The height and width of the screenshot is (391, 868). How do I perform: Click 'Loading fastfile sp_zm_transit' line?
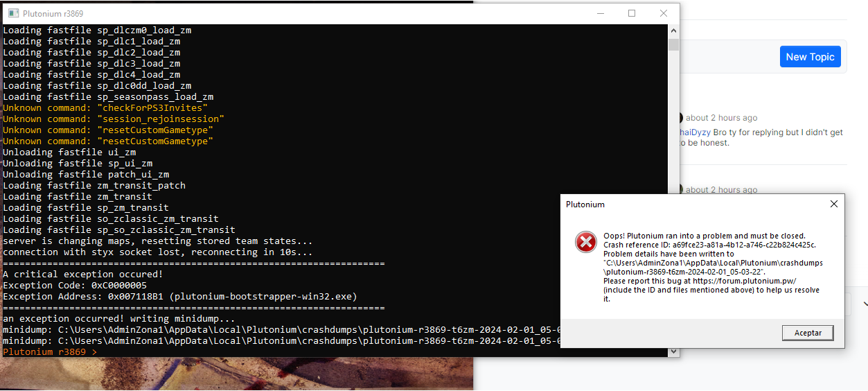point(86,208)
